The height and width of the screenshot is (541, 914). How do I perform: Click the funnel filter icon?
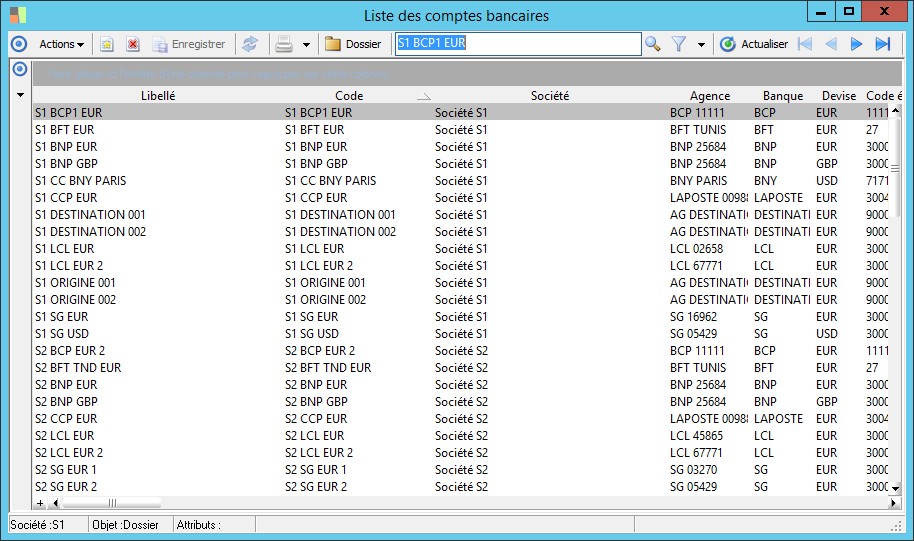(679, 44)
